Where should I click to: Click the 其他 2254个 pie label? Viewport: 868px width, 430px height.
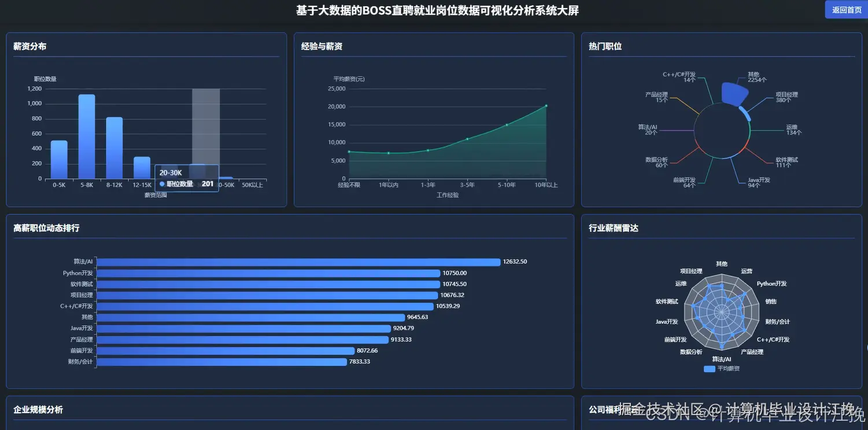[x=757, y=77]
